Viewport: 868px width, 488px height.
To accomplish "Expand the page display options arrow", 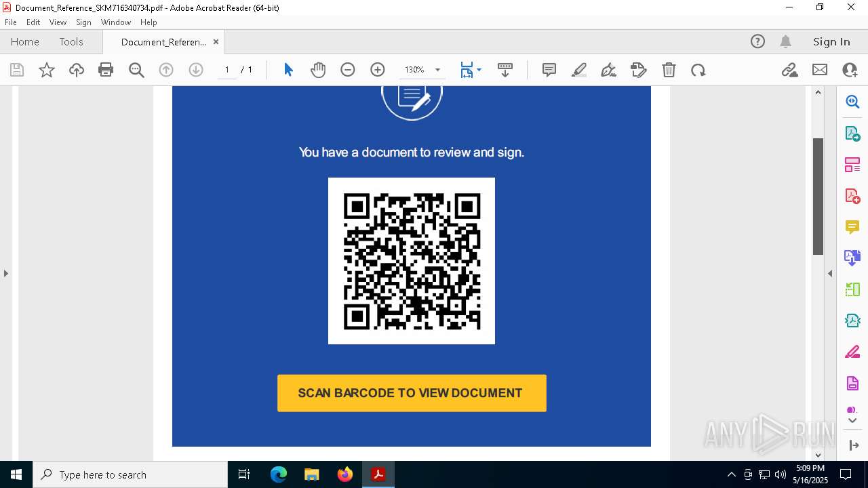I will [479, 70].
